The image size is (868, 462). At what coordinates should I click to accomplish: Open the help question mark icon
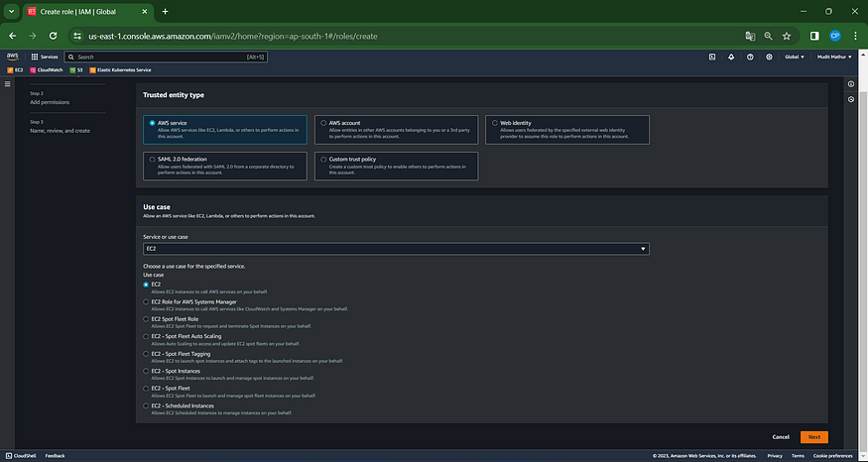[x=750, y=57]
